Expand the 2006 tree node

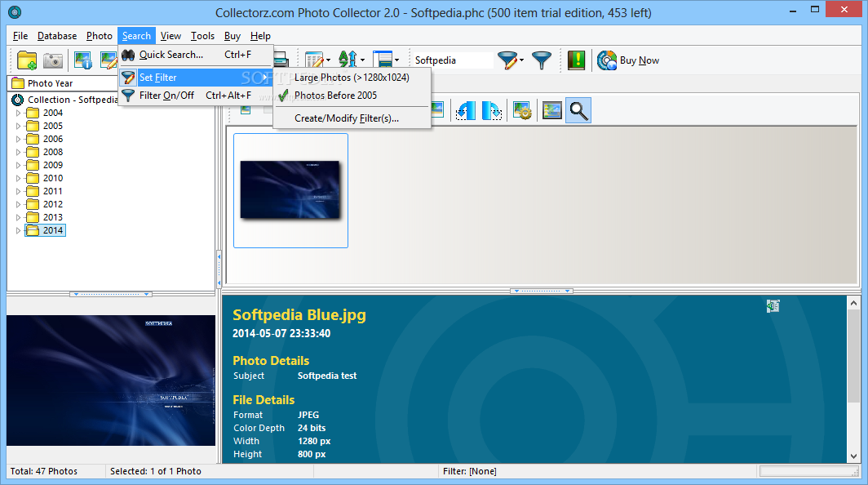[x=18, y=139]
